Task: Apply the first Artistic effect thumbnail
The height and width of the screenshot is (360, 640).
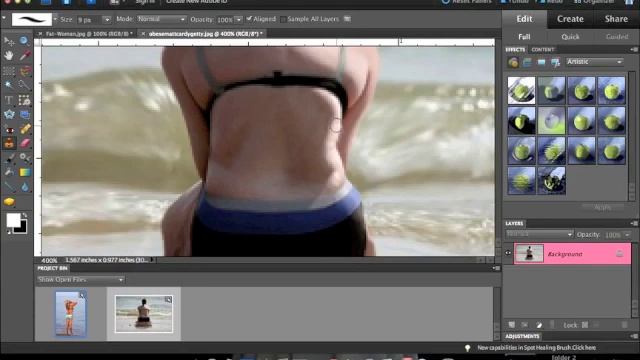Action: tap(521, 90)
